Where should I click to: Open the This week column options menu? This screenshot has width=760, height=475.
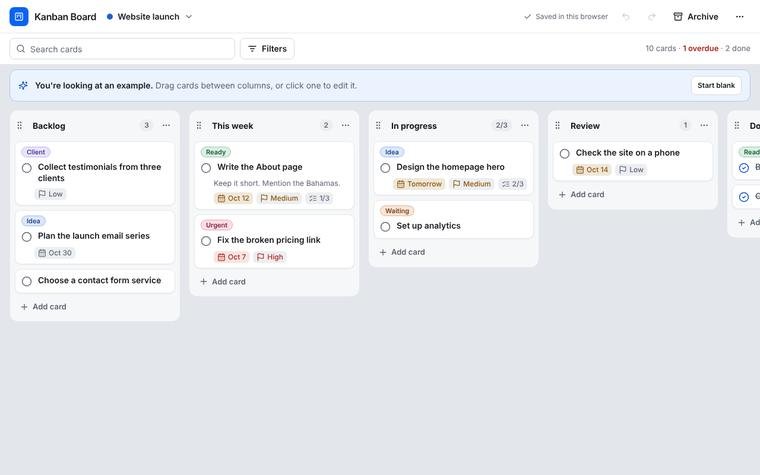point(346,125)
